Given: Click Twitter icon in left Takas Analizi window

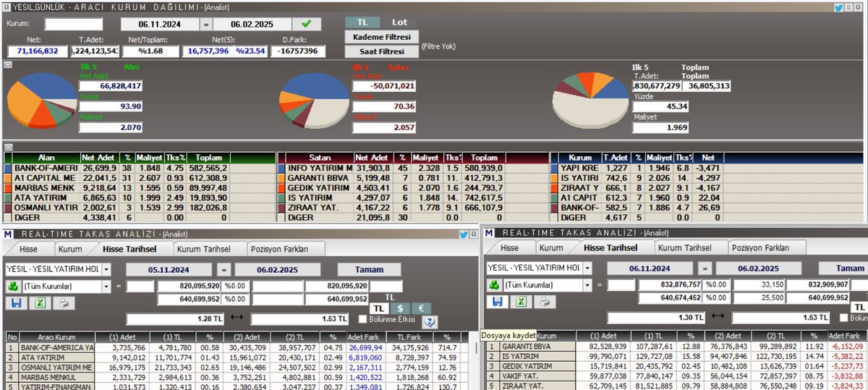Looking at the screenshot, I should [464, 234].
